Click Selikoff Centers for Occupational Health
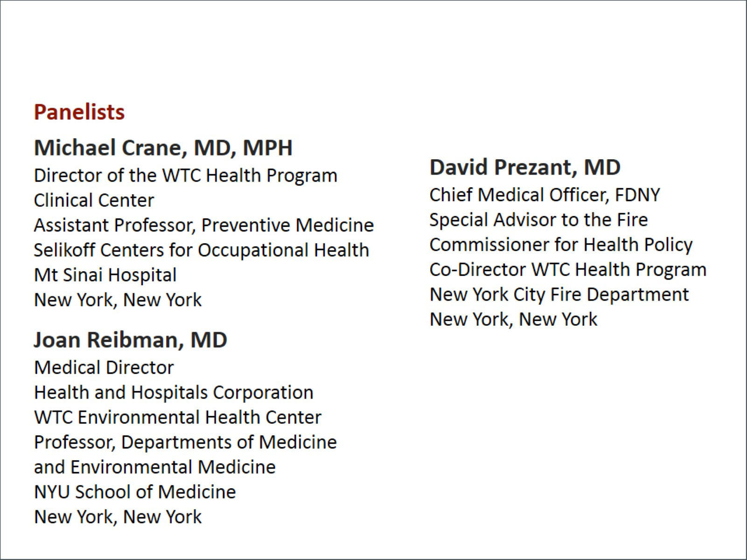The height and width of the screenshot is (560, 747). coord(201,250)
